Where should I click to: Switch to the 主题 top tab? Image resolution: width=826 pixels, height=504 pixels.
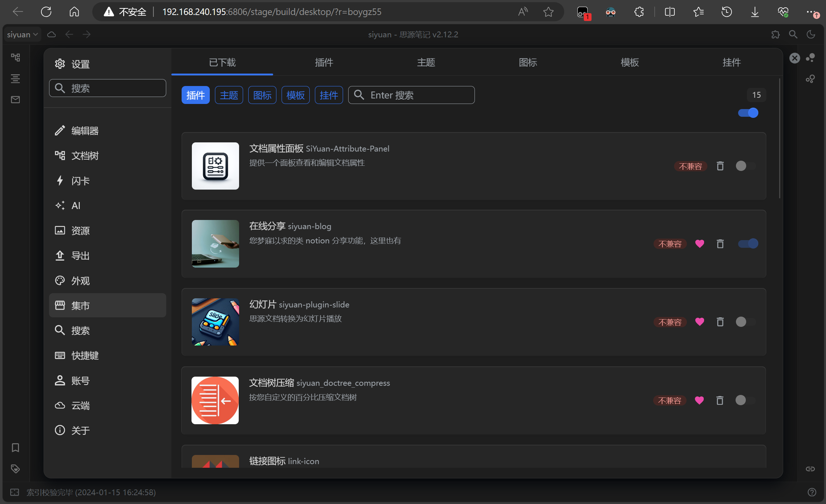pyautogui.click(x=426, y=63)
